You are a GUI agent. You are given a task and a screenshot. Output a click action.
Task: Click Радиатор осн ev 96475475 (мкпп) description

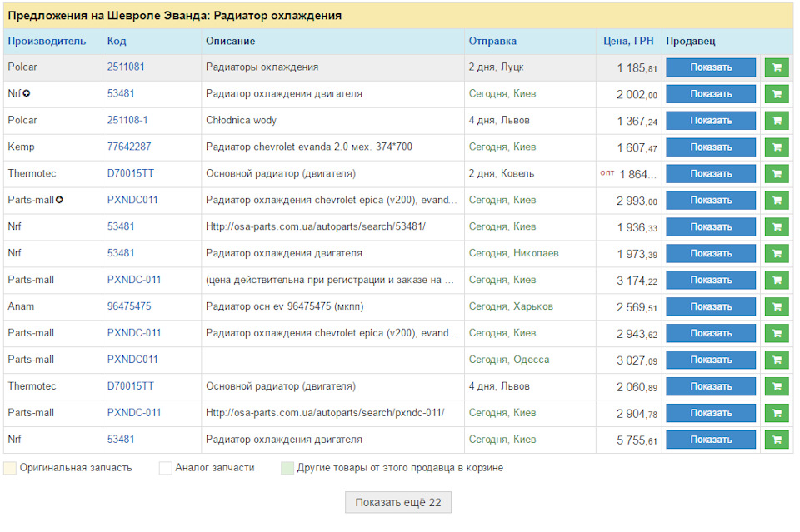click(x=285, y=306)
